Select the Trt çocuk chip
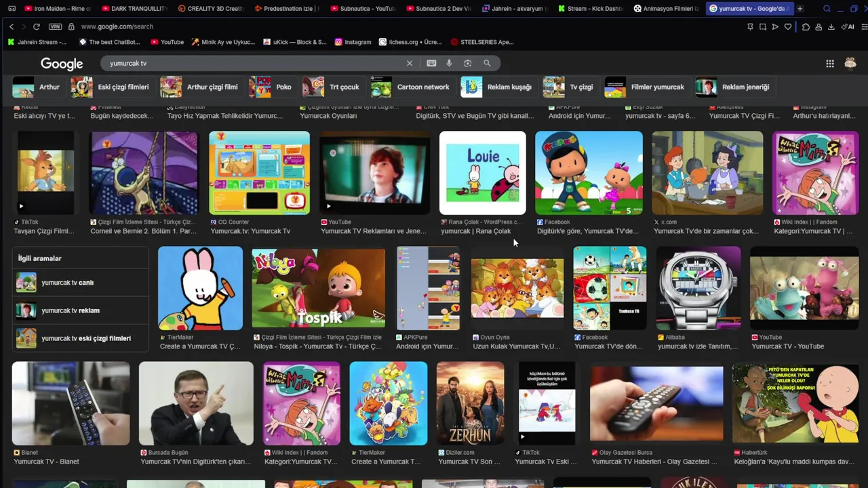 pyautogui.click(x=333, y=87)
